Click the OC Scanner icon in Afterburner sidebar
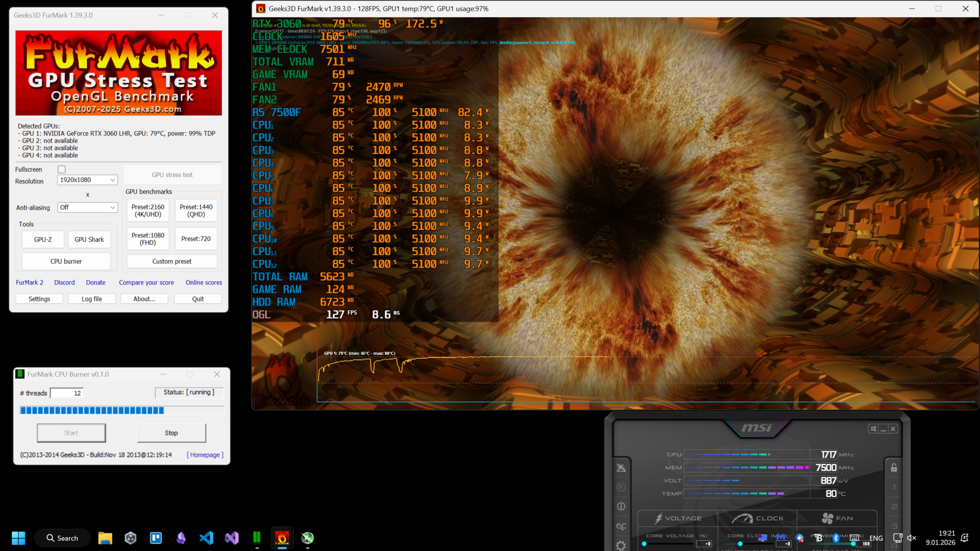980x551 pixels. click(621, 525)
